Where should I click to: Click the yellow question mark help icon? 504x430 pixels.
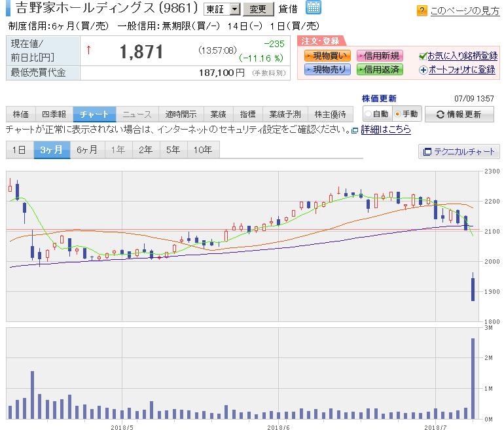coord(422,10)
